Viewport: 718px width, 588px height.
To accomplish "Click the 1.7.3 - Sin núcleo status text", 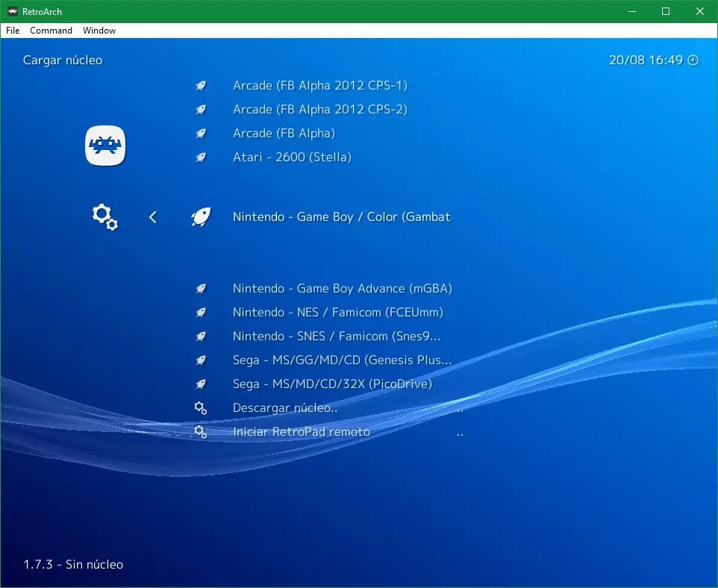I will 73,564.
